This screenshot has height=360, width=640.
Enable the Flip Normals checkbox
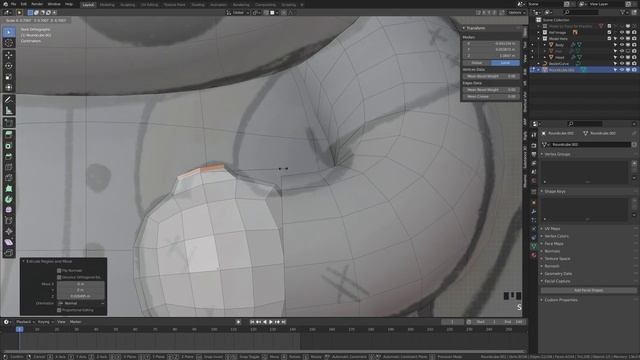[x=59, y=271]
